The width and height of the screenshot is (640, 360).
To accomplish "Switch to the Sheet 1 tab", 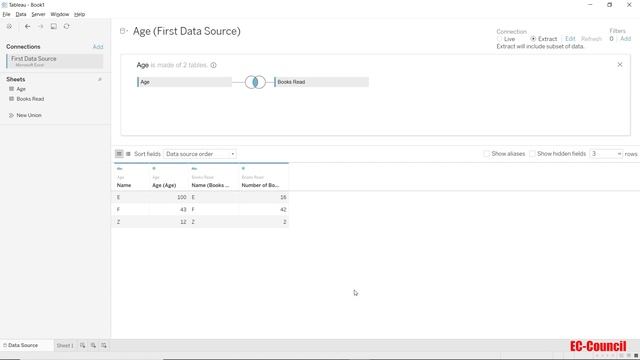I will click(x=65, y=345).
